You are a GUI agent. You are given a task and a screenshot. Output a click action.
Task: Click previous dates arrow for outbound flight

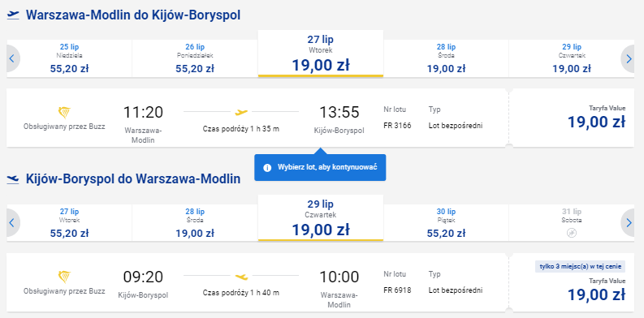click(11, 58)
